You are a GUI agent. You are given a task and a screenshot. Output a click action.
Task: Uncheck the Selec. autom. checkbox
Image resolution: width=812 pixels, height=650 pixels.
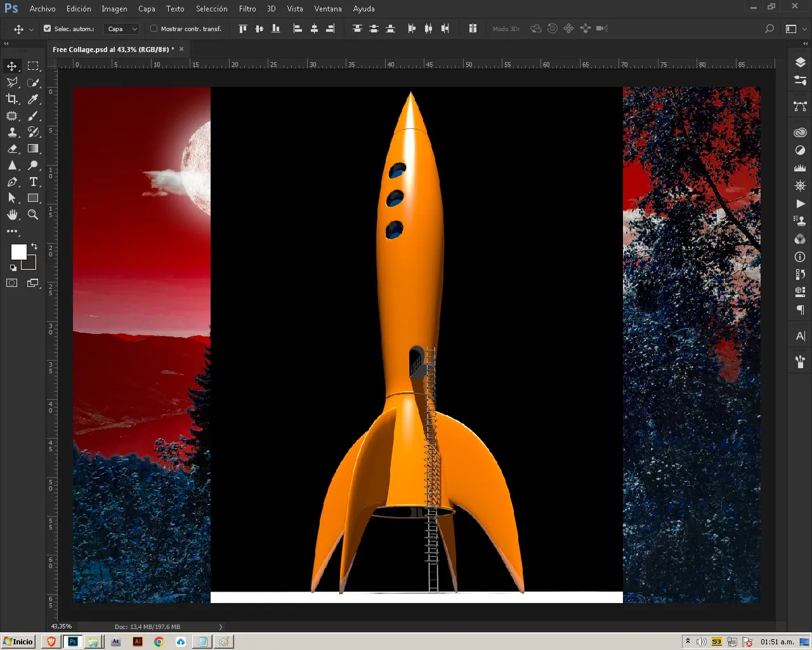(47, 29)
